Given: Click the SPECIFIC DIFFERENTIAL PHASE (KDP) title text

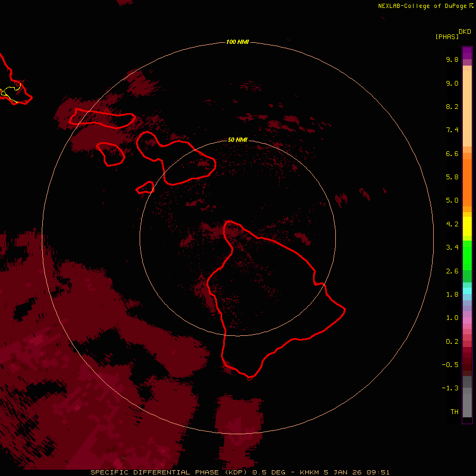Looking at the screenshot, I should coord(169,472).
